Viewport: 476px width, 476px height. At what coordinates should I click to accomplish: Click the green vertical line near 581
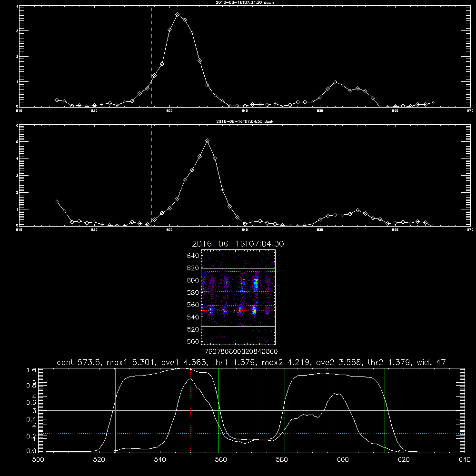[285, 410]
